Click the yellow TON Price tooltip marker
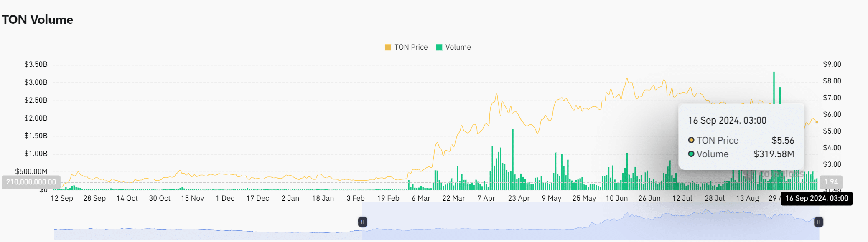This screenshot has width=868, height=242. coord(691,140)
